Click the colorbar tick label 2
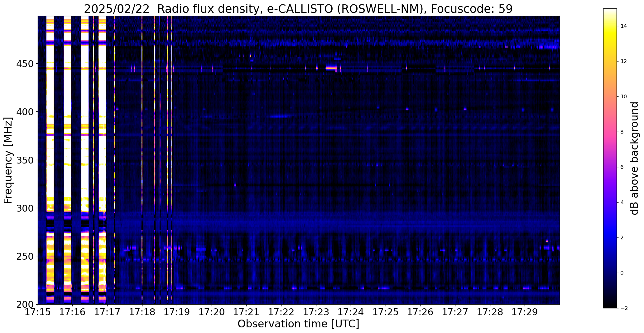644x333 pixels. (622, 238)
